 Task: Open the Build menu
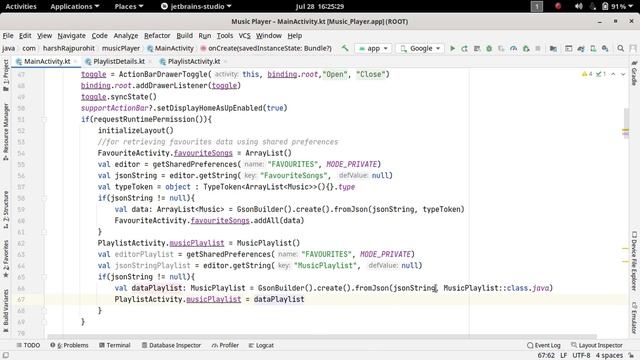pyautogui.click(x=184, y=36)
